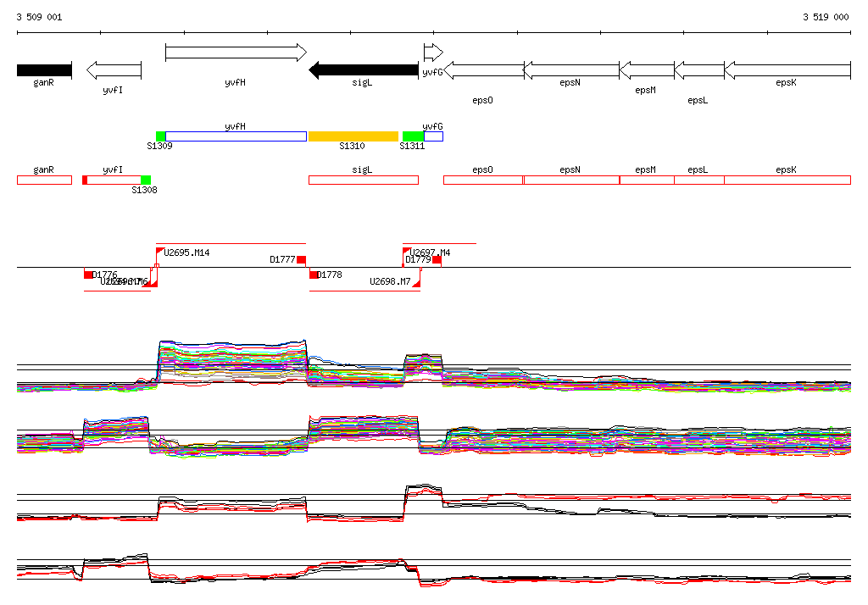
Task: Click the black sigL left-pointing gene arrow
Action: [364, 70]
